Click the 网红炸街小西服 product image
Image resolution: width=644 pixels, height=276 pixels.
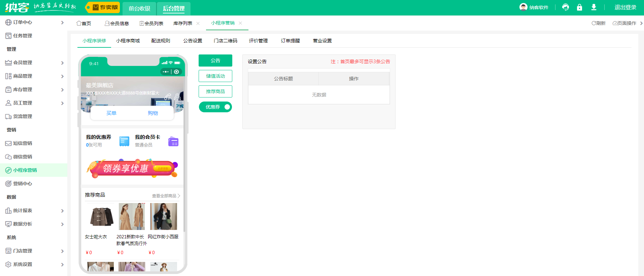coord(164,216)
